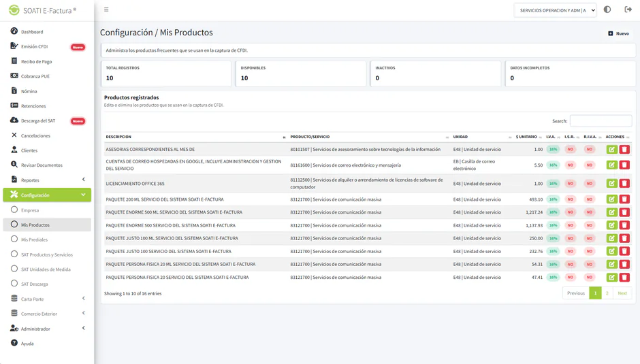This screenshot has width=640, height=364.
Task: Click the Clientes person icon
Action: [14, 150]
